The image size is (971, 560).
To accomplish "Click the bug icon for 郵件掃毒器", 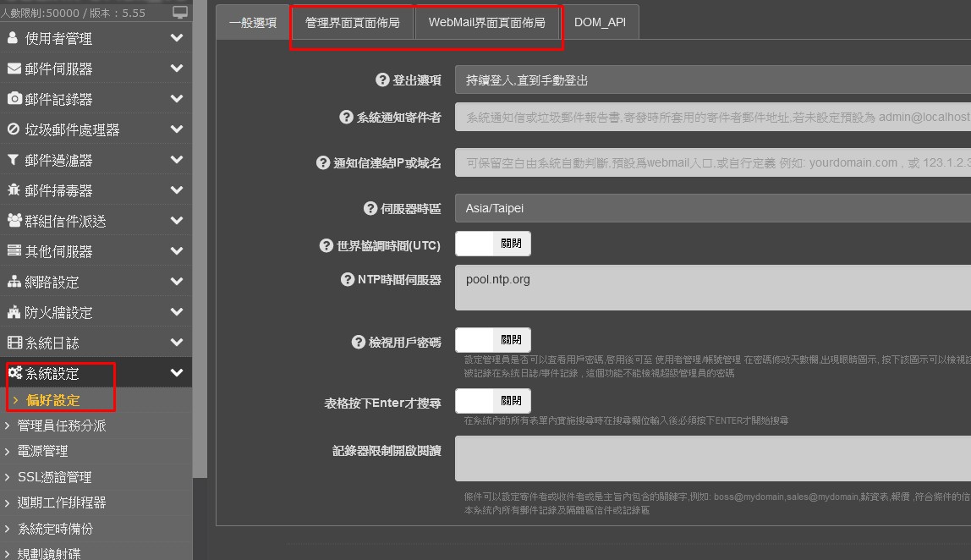I will click(x=13, y=190).
